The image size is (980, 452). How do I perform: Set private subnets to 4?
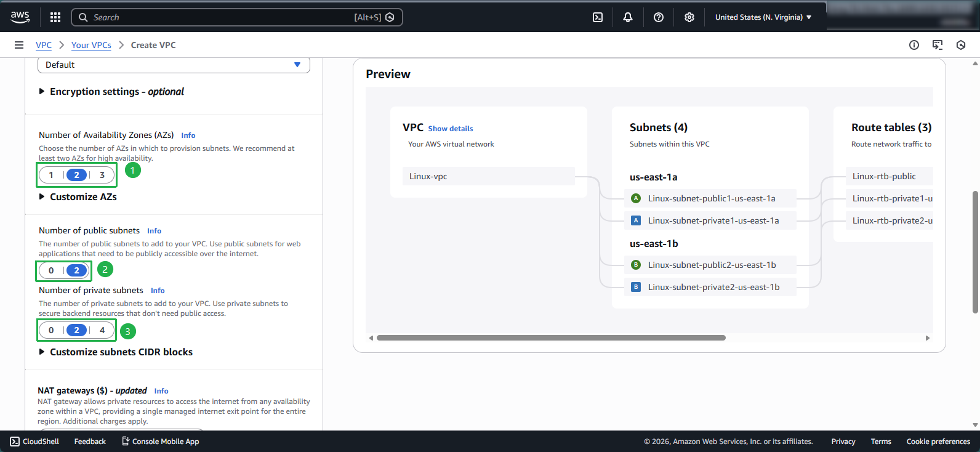(102, 330)
